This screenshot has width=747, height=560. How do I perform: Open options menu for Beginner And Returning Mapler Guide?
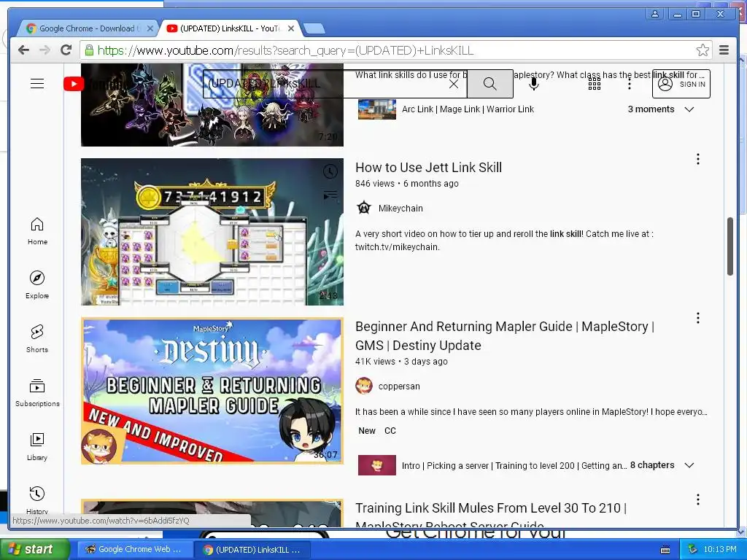click(x=698, y=318)
